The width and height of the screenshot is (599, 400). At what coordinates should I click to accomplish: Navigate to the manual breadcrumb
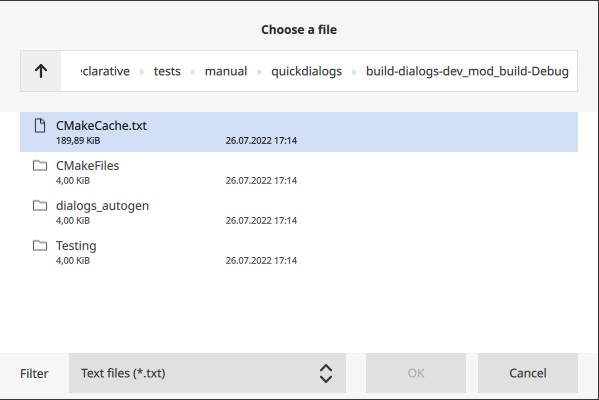click(226, 71)
